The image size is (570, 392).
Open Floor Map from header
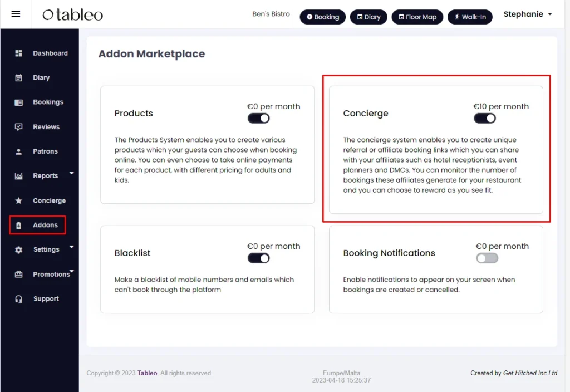(417, 17)
